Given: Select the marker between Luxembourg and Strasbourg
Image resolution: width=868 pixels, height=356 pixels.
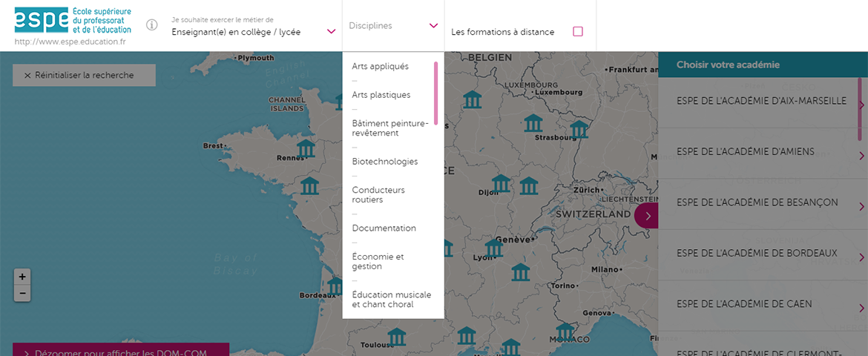Looking at the screenshot, I should pos(533,123).
